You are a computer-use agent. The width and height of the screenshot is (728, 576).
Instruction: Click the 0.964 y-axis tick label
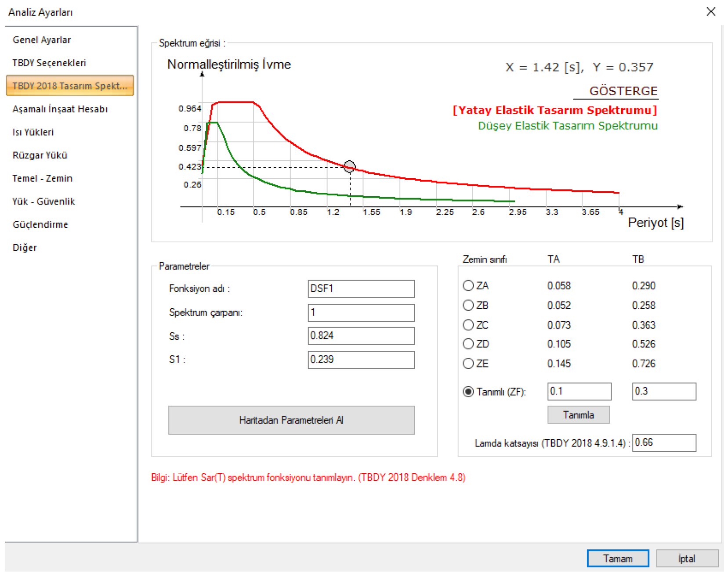190,108
